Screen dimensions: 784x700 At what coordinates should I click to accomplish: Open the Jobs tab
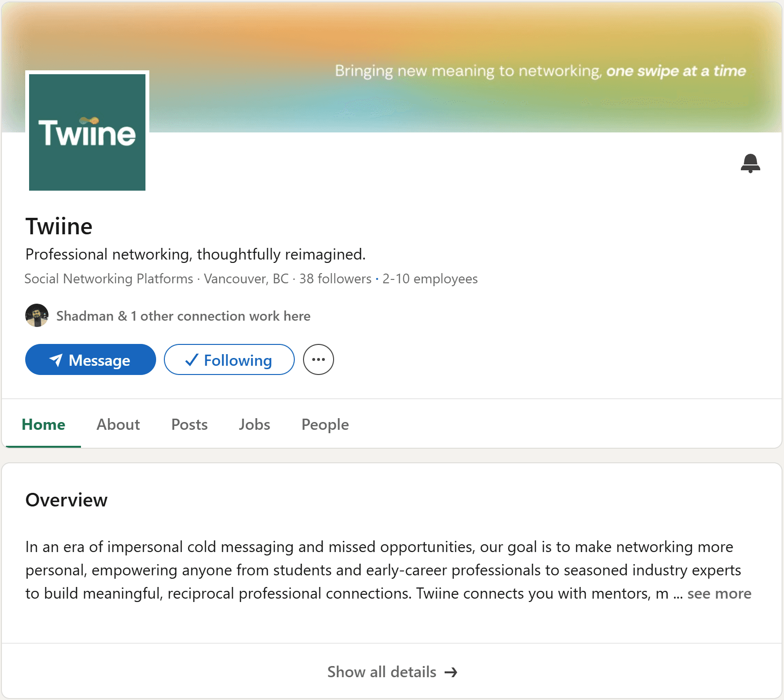click(x=255, y=424)
